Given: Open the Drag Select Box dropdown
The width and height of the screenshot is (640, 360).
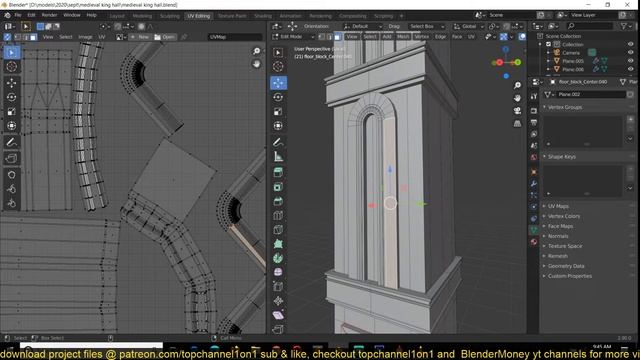Looking at the screenshot, I should tap(426, 26).
